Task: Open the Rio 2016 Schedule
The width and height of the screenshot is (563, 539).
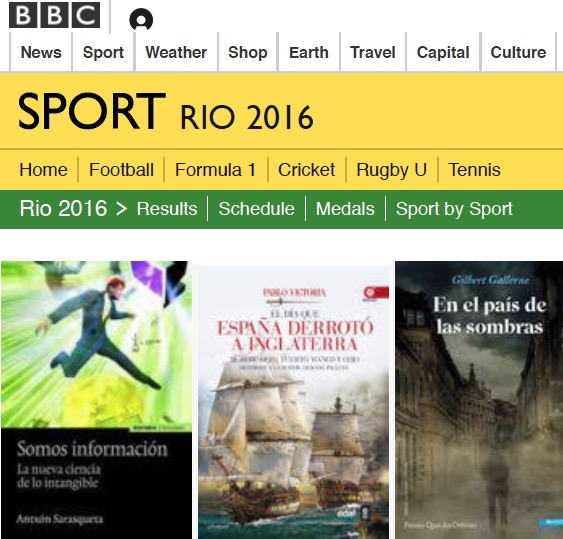Action: [256, 209]
